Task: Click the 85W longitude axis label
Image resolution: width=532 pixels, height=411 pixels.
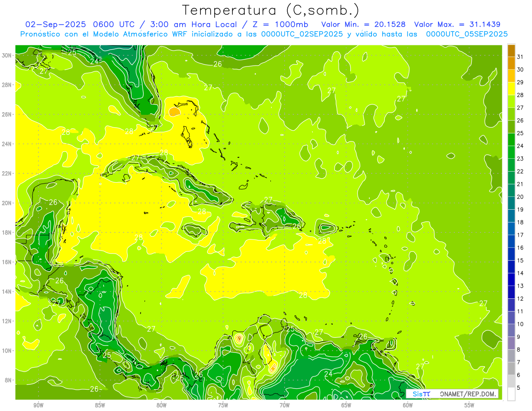Action: pos(100,405)
